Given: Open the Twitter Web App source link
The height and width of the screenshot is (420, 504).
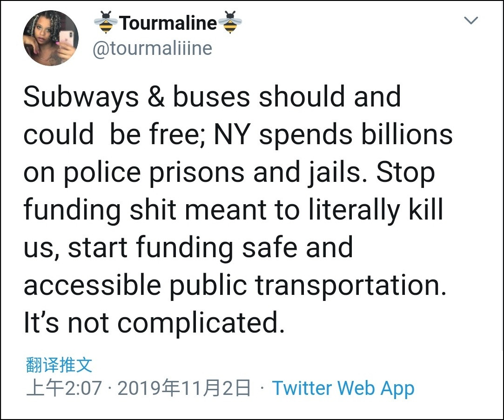Looking at the screenshot, I should click(x=343, y=388).
